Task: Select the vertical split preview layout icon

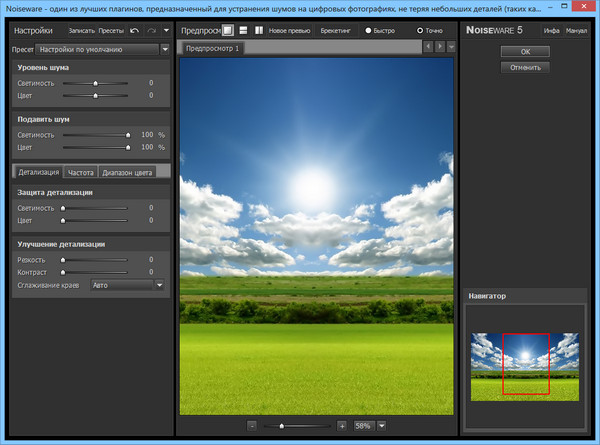Action: [x=258, y=31]
